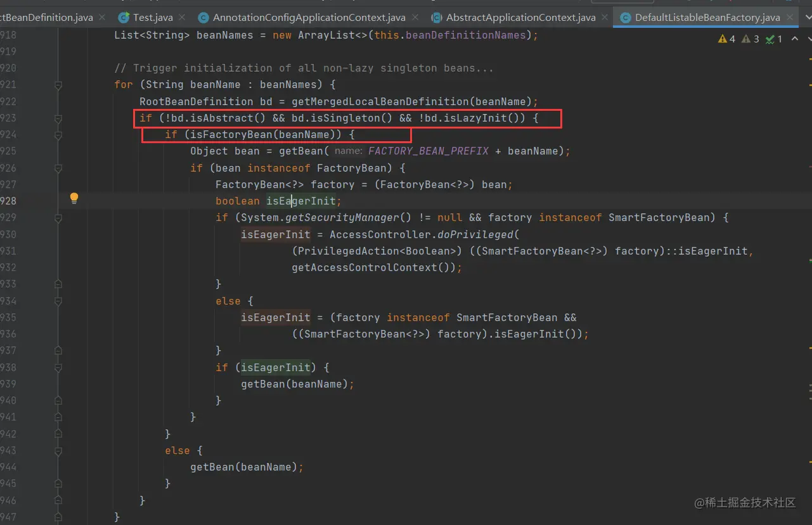Image resolution: width=812 pixels, height=525 pixels.
Task: Select the DefaultListableBeanFactory.java tab
Action: pos(707,18)
